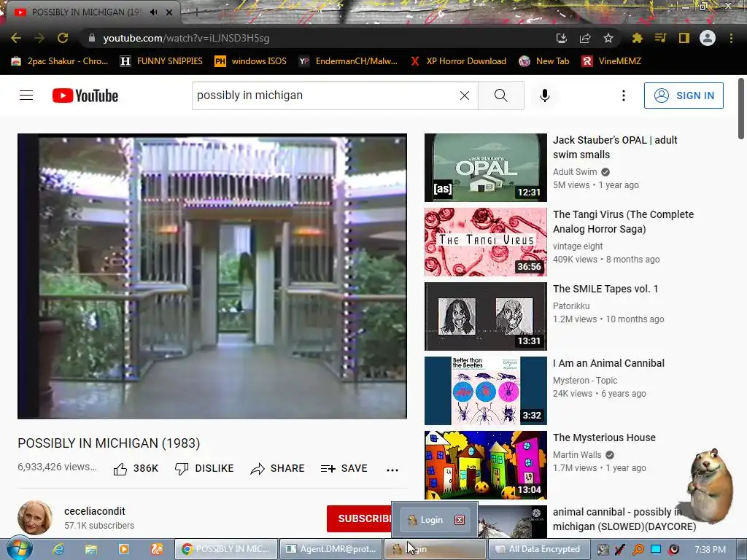The width and height of the screenshot is (747, 560).
Task: Open The Tangi Virus thumbnail
Action: [485, 242]
